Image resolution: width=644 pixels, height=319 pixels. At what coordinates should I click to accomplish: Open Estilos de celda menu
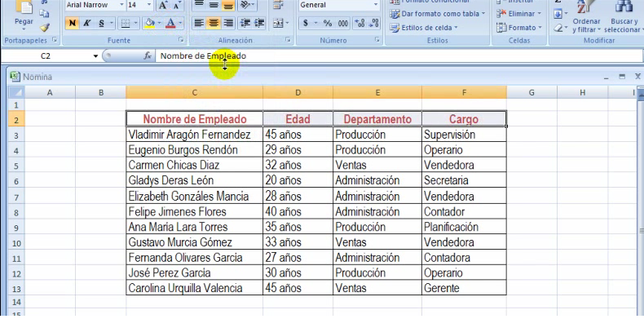pos(423,28)
